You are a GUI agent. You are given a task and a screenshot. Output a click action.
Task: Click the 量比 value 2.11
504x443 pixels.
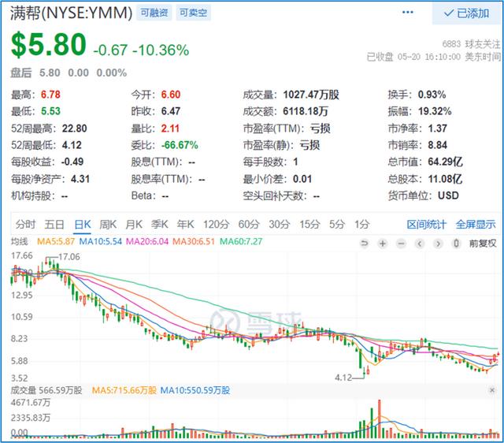point(170,128)
